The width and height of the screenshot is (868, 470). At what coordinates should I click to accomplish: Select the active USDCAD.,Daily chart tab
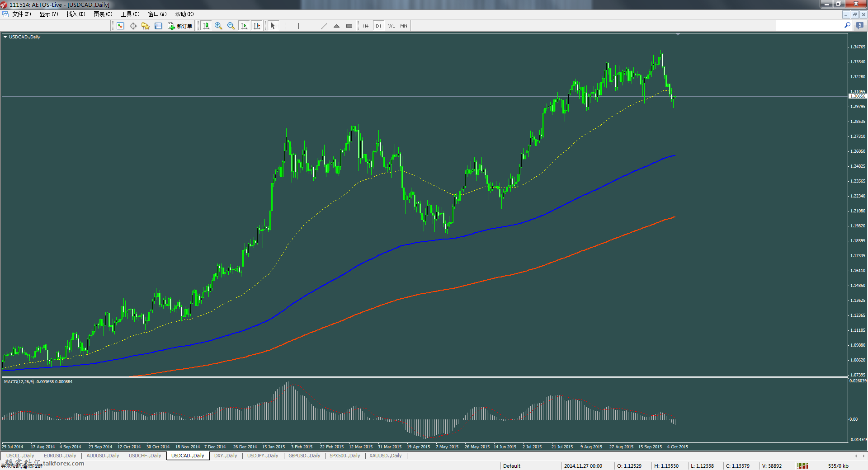[x=188, y=456]
